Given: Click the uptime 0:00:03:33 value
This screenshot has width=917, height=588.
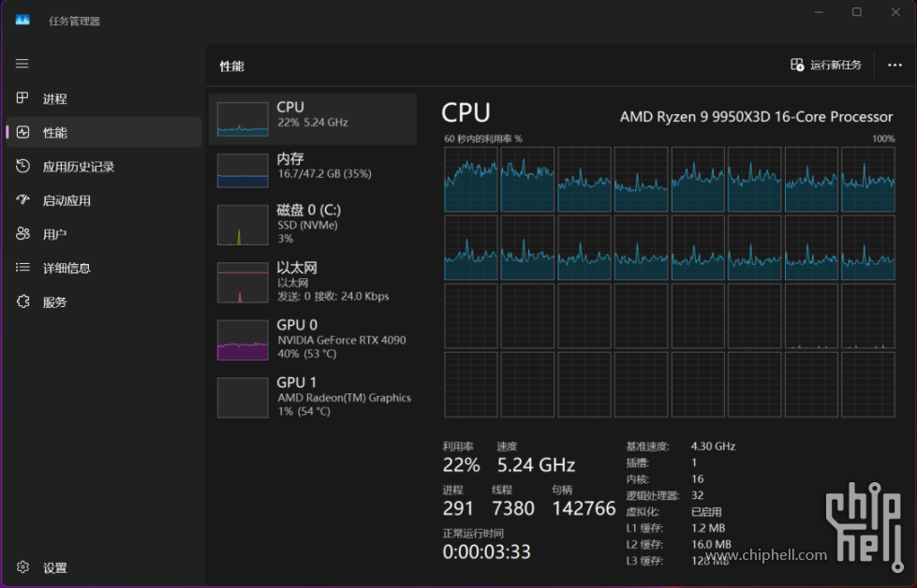Looking at the screenshot, I should point(486,551).
